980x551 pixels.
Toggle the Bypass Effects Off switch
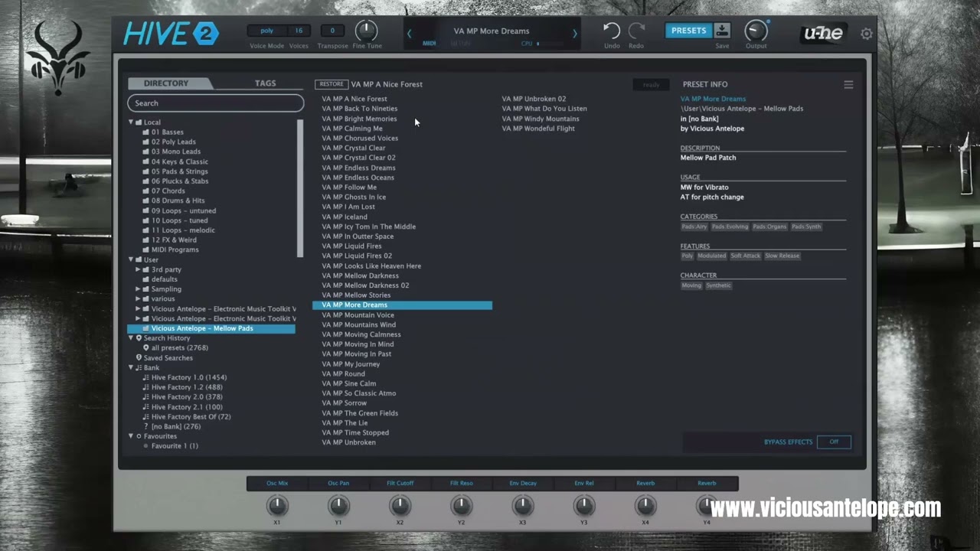click(x=834, y=442)
